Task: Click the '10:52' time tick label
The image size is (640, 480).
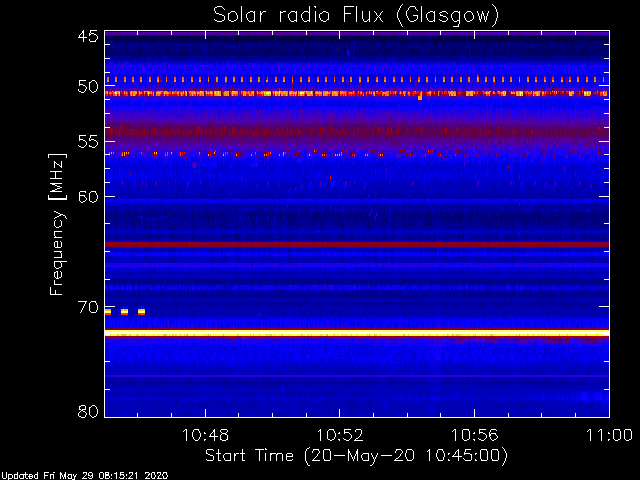Action: 340,435
